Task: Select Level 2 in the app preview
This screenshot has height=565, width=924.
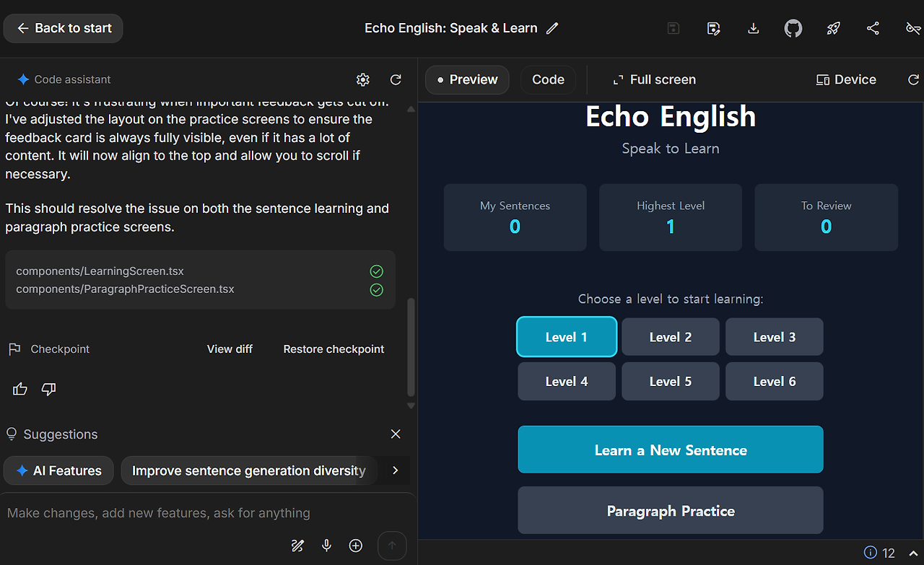Action: pyautogui.click(x=671, y=337)
